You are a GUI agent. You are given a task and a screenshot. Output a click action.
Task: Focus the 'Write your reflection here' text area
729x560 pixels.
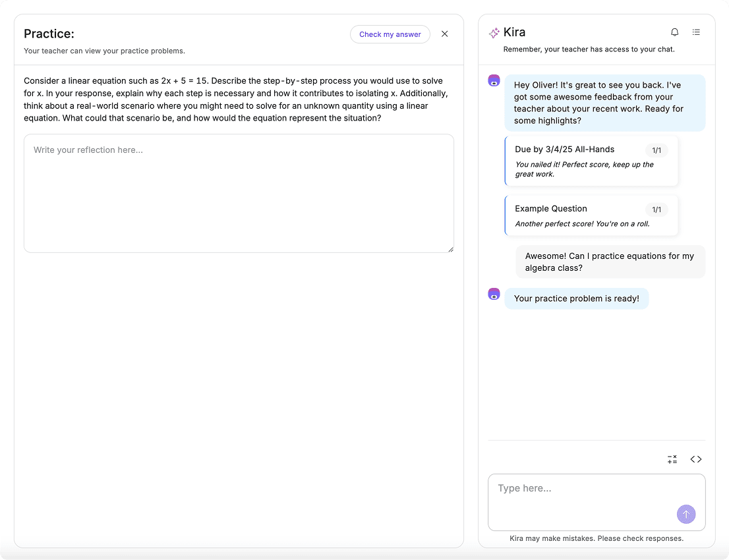(239, 193)
